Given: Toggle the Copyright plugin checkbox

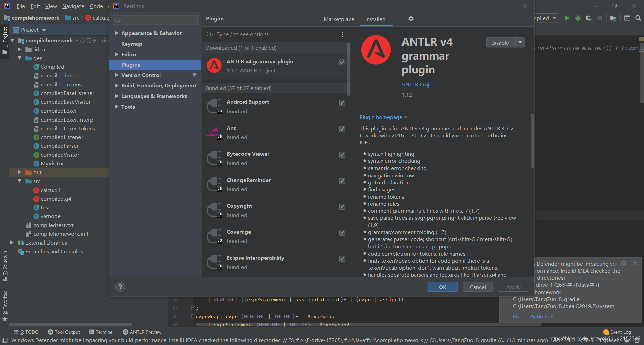Looking at the screenshot, I should [342, 207].
